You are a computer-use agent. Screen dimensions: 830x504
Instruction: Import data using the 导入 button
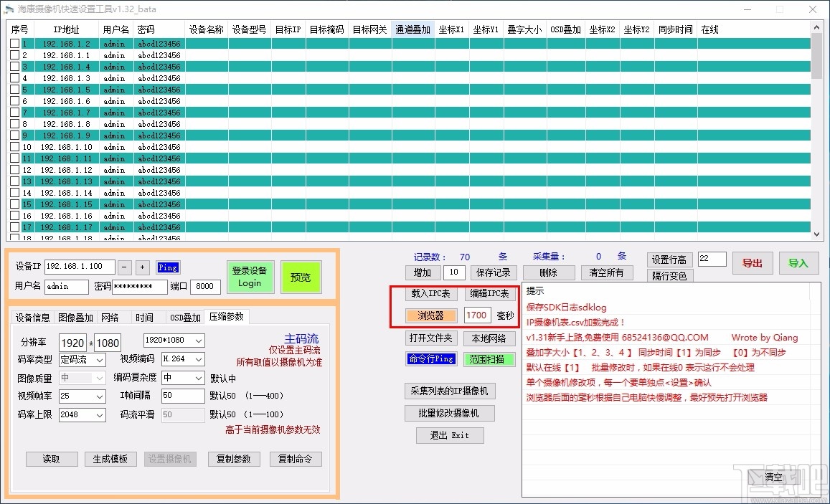(x=798, y=263)
